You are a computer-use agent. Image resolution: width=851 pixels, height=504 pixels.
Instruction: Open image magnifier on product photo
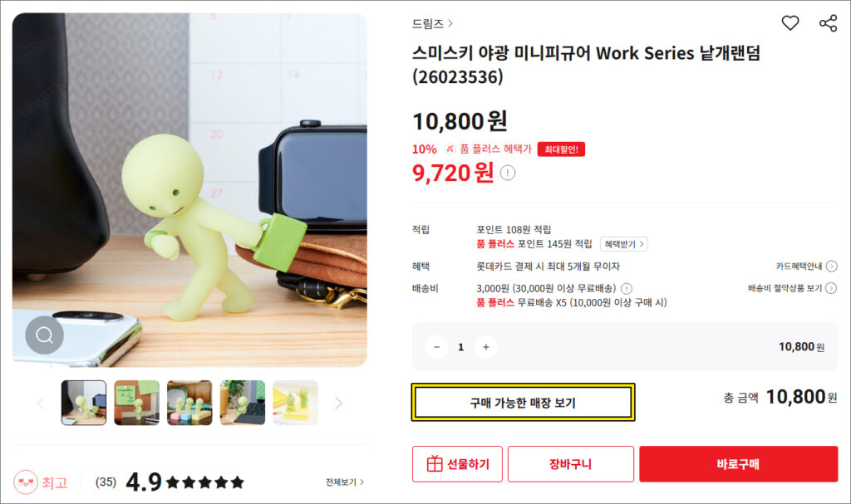coord(45,335)
